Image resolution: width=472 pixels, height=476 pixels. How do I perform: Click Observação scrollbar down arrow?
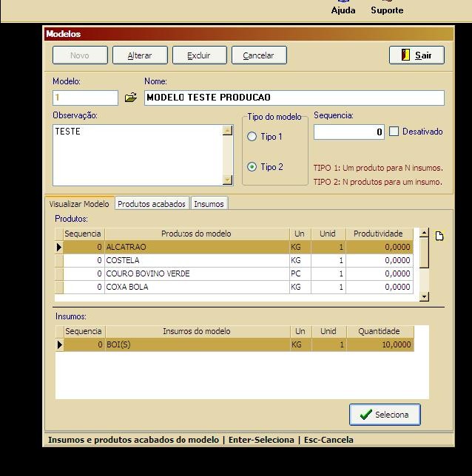(227, 180)
